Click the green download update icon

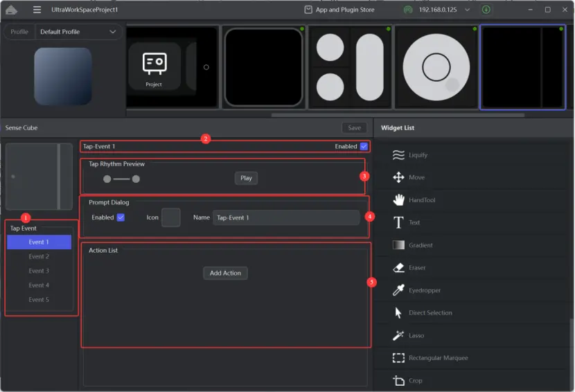pos(486,10)
